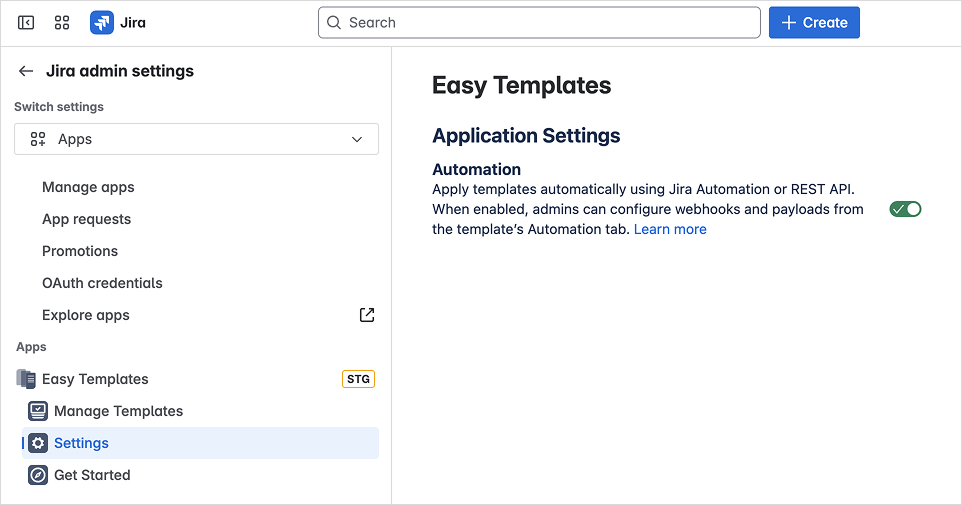
Task: Collapse the sidebar using top-left panel icon
Action: pos(26,22)
